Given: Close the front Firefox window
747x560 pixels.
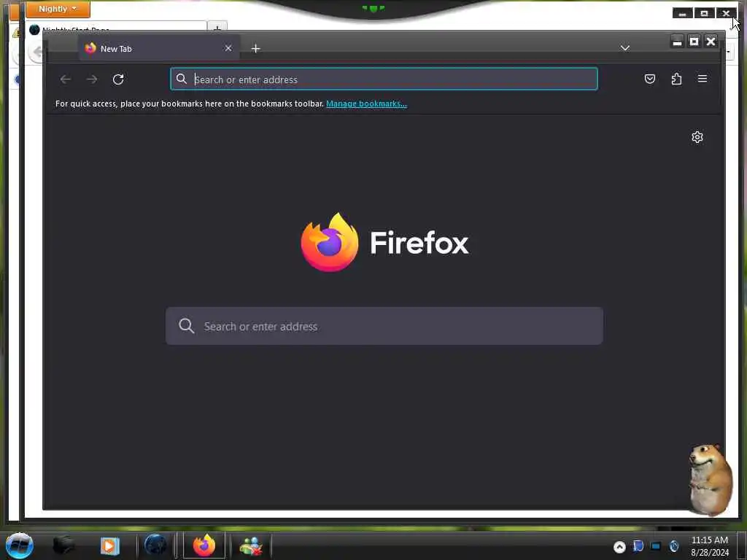Looking at the screenshot, I should tap(711, 42).
